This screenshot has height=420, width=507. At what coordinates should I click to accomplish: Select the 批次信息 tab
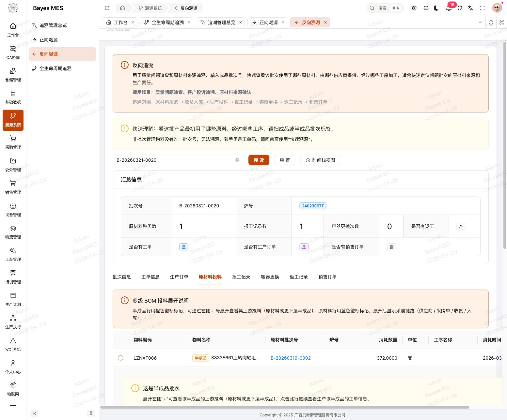point(122,277)
